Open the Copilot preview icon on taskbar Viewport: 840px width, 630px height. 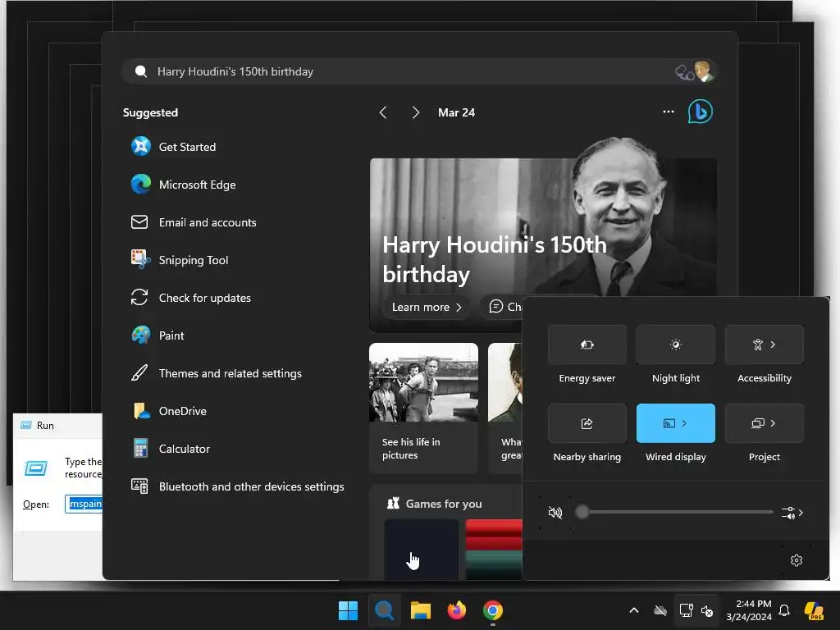[x=815, y=610]
